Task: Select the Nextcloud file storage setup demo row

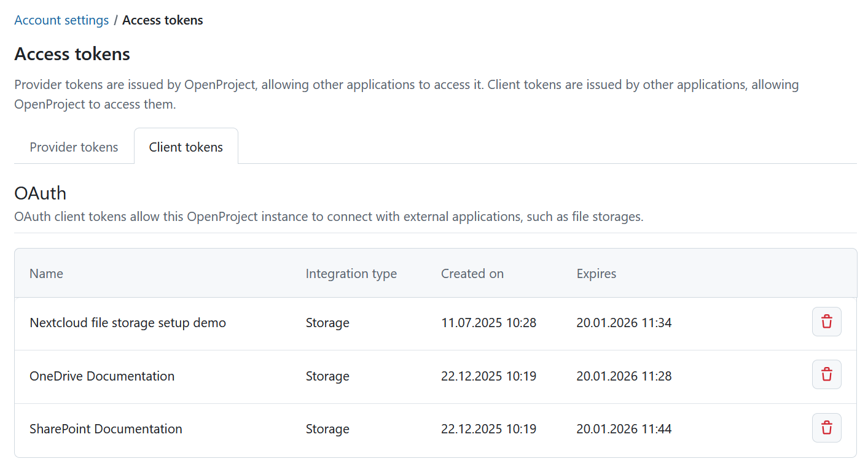Action: pyautogui.click(x=128, y=322)
